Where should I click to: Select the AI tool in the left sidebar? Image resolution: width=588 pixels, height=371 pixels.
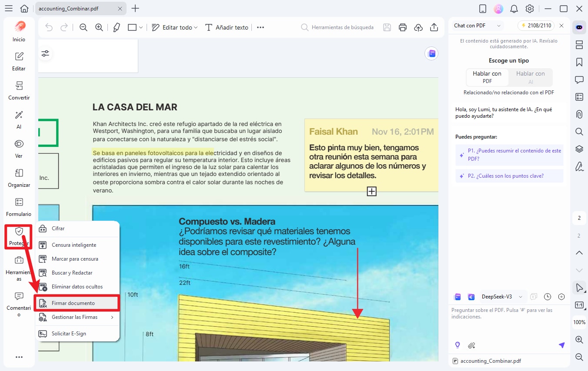[x=19, y=119]
